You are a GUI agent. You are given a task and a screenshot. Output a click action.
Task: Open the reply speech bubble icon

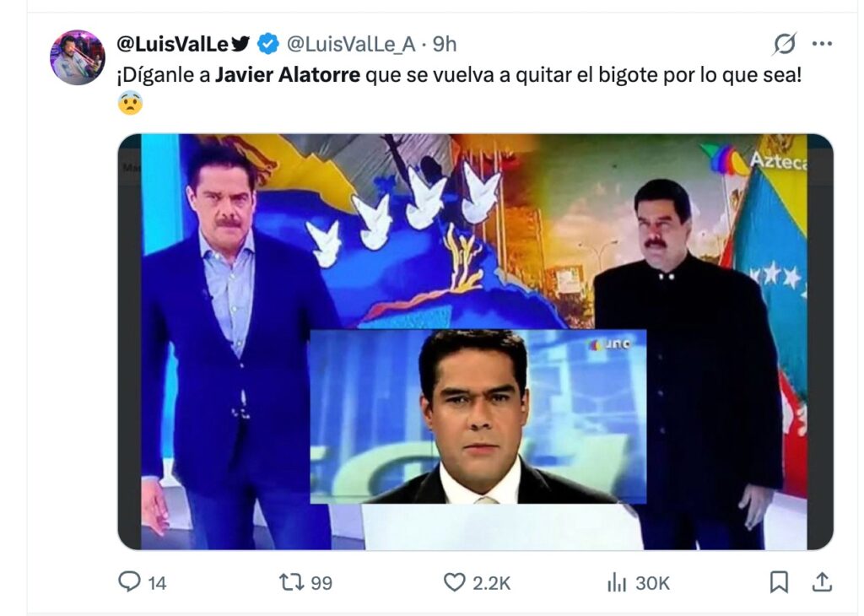[129, 582]
